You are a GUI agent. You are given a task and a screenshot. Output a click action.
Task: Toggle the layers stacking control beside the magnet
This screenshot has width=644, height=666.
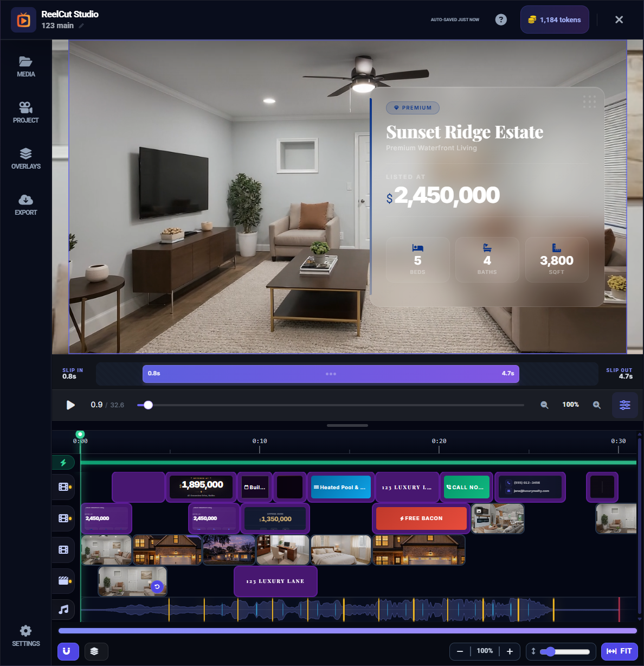[96, 651]
